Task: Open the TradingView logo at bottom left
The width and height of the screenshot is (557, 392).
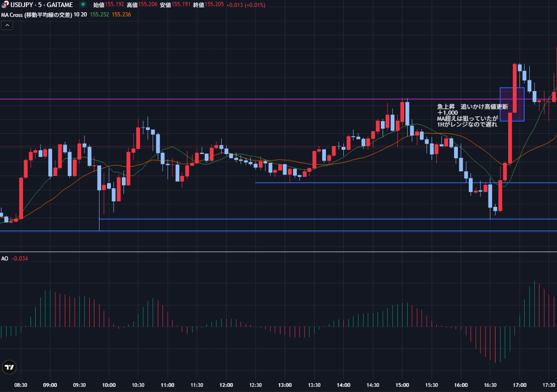Action: click(x=9, y=368)
